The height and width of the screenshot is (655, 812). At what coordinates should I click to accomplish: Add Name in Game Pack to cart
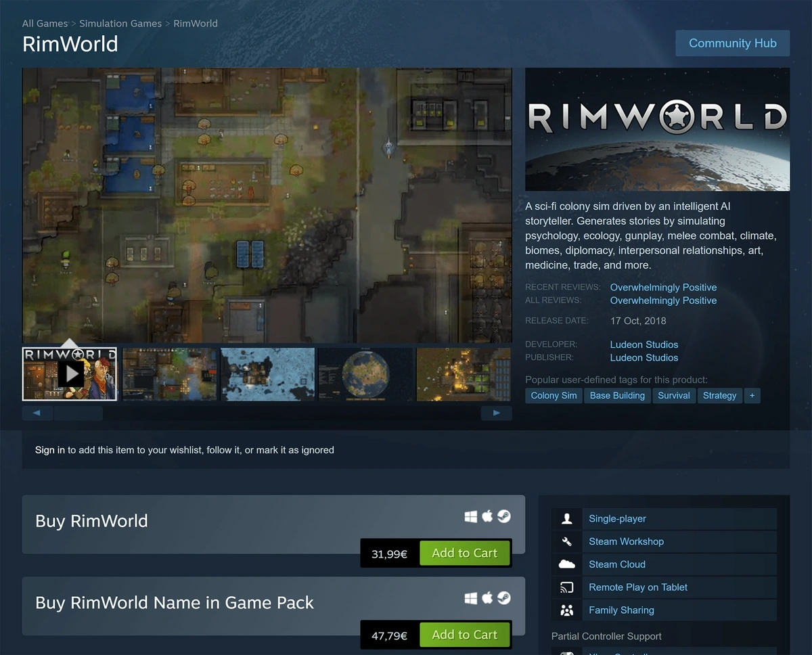[x=464, y=635]
